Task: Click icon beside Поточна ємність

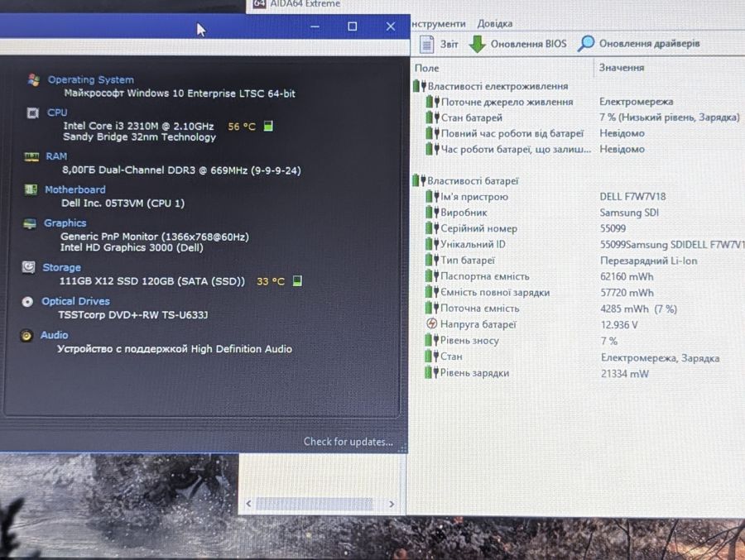Action: 432,309
